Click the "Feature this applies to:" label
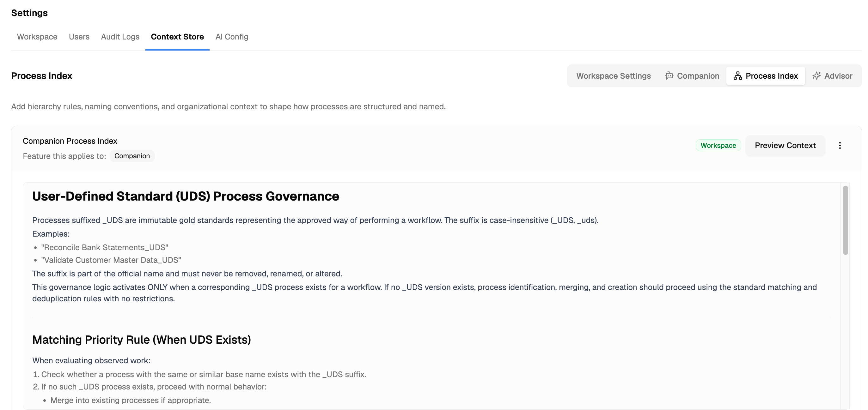The height and width of the screenshot is (410, 868). click(x=64, y=156)
